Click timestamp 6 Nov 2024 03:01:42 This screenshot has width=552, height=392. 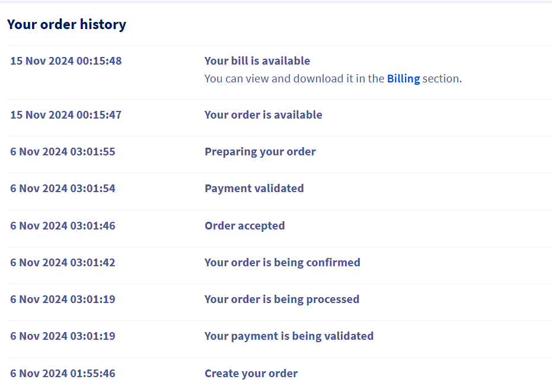(63, 262)
